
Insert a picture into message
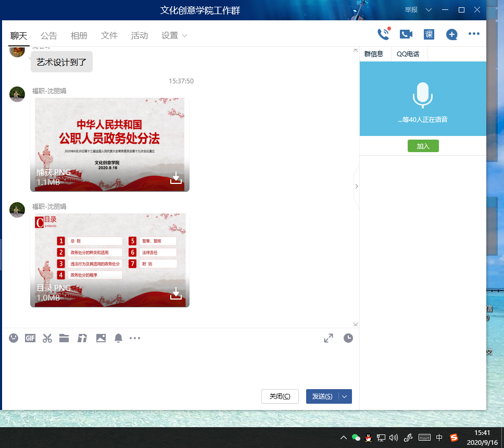(x=101, y=338)
